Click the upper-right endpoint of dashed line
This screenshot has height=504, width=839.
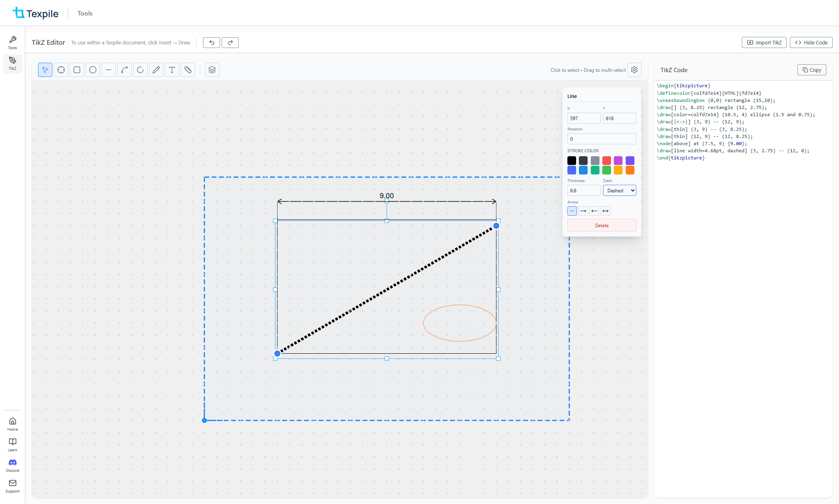(x=496, y=226)
